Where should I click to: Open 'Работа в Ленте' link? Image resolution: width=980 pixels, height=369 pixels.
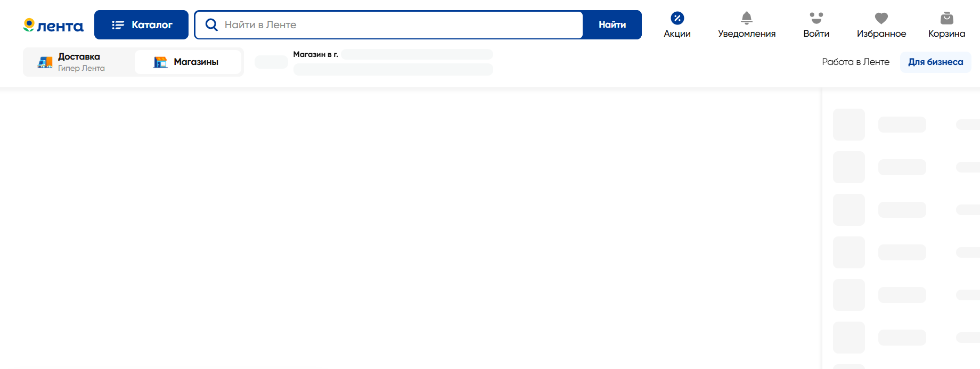(855, 62)
